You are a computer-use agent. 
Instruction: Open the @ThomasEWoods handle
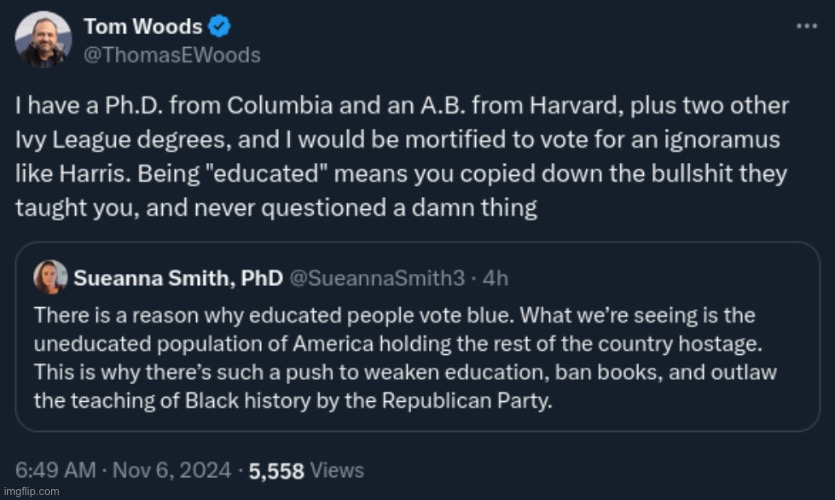171,55
